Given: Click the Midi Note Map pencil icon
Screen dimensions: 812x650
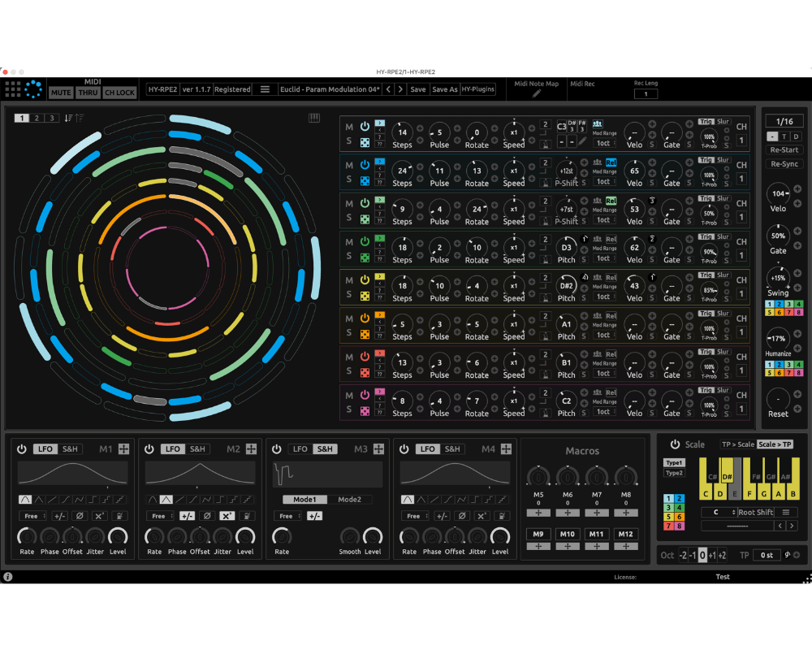Looking at the screenshot, I should [536, 93].
